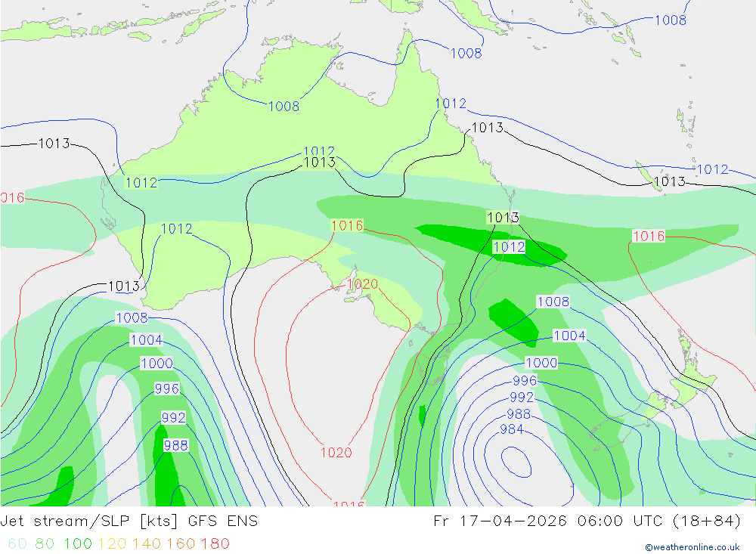The height and width of the screenshot is (554, 756).
Task: Click the green legend value 100
Action: (78, 543)
